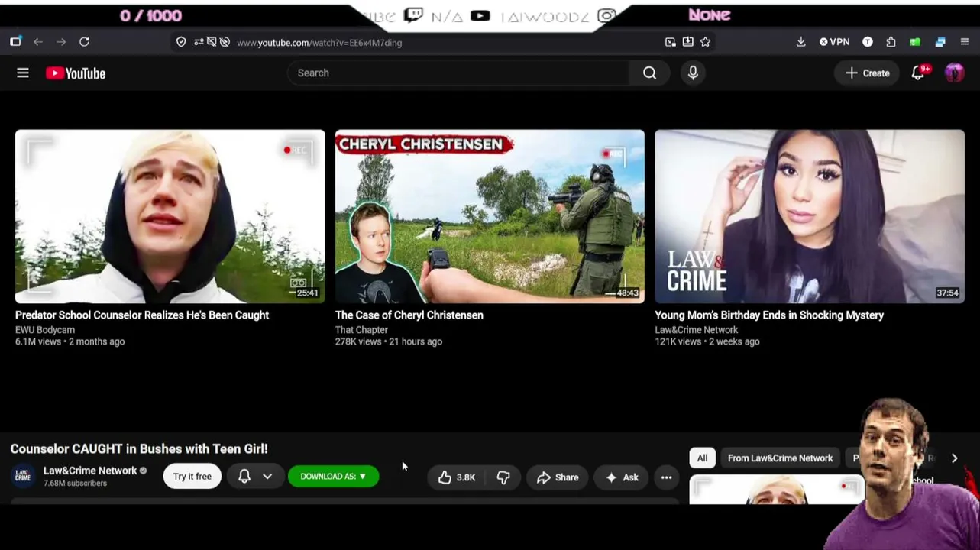The height and width of the screenshot is (550, 980).
Task: Open the browser downloads arrow icon
Action: 800,42
